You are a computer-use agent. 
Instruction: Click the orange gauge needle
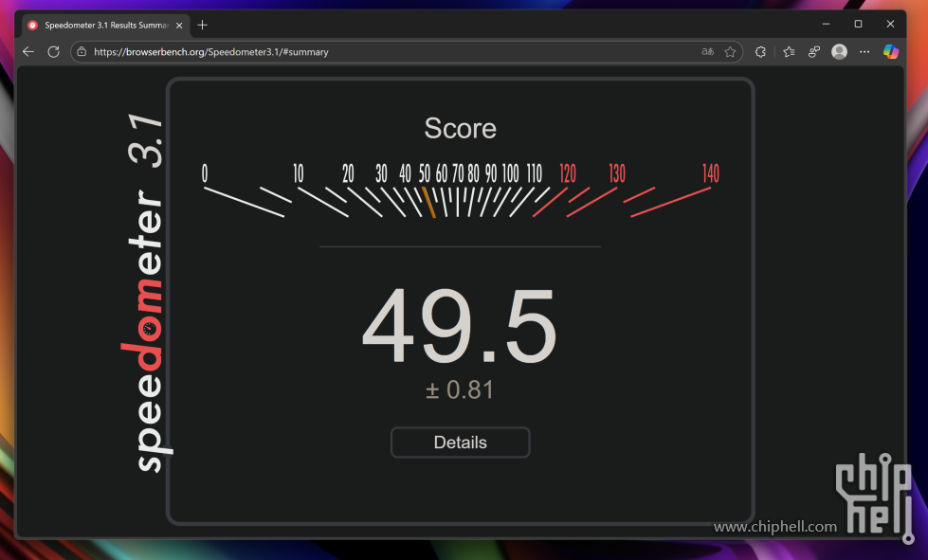click(428, 202)
